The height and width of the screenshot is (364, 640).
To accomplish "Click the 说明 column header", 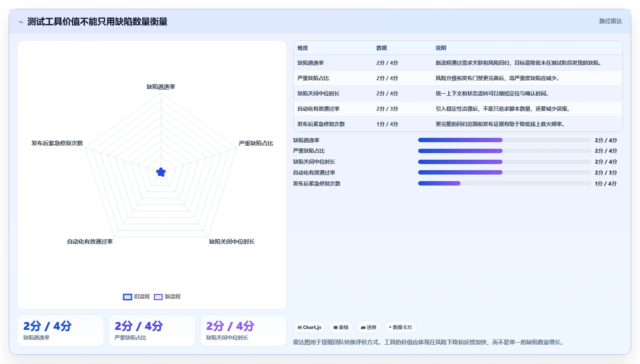I will click(x=440, y=48).
